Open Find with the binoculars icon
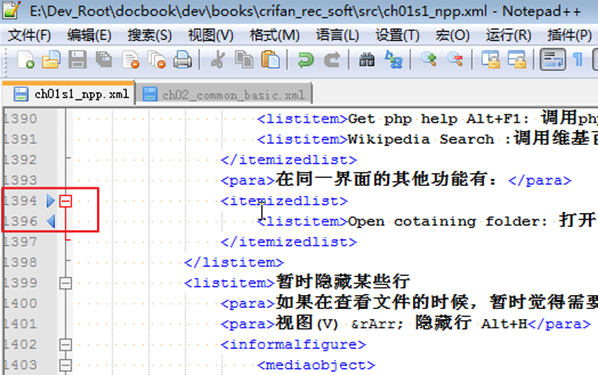The image size is (598, 375). point(367,60)
